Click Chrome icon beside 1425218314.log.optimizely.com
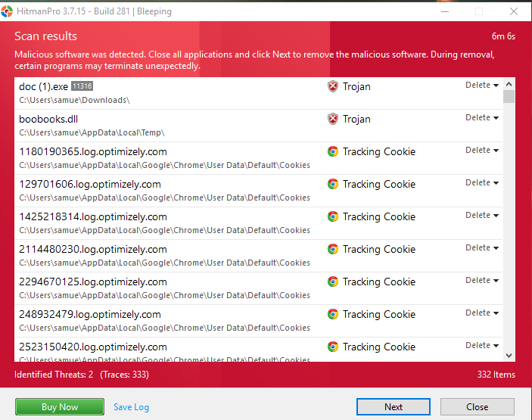The image size is (532, 420). 332,216
